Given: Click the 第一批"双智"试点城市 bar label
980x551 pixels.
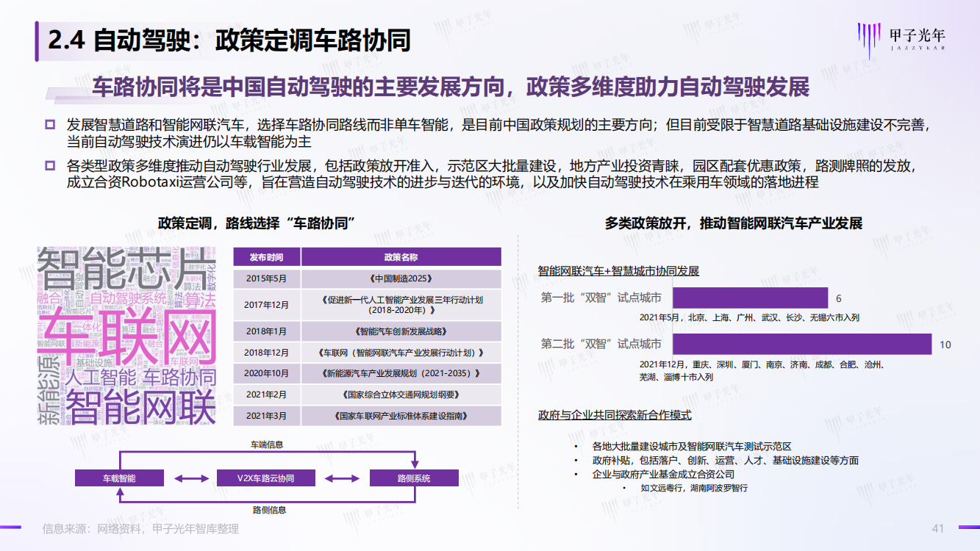Looking at the screenshot, I should click(x=601, y=298).
